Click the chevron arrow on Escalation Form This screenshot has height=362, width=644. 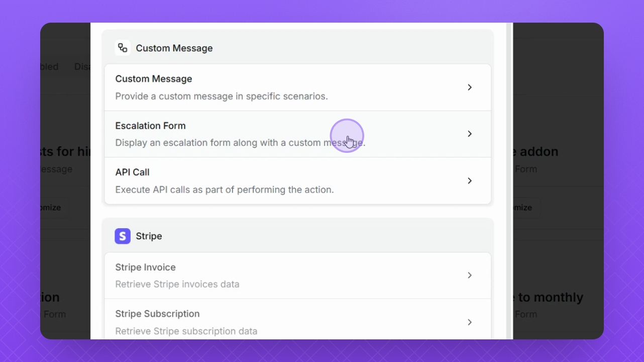pos(470,134)
